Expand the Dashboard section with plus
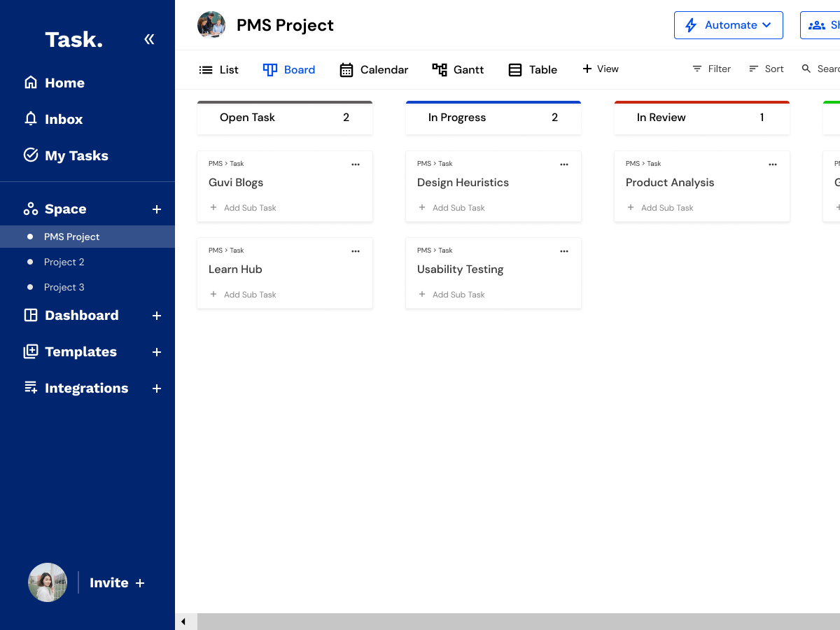The height and width of the screenshot is (630, 840). tap(156, 316)
